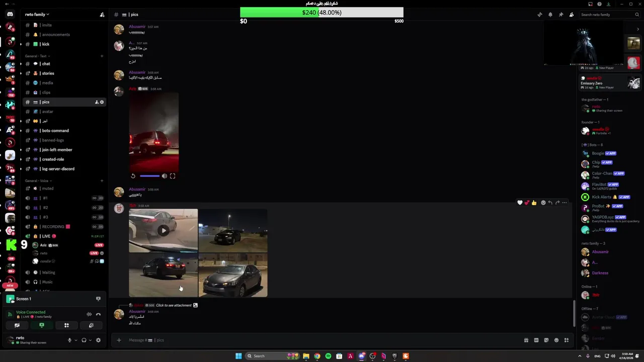Create channel plus in General - Voice
Image resolution: width=644 pixels, height=362 pixels.
[x=102, y=180]
